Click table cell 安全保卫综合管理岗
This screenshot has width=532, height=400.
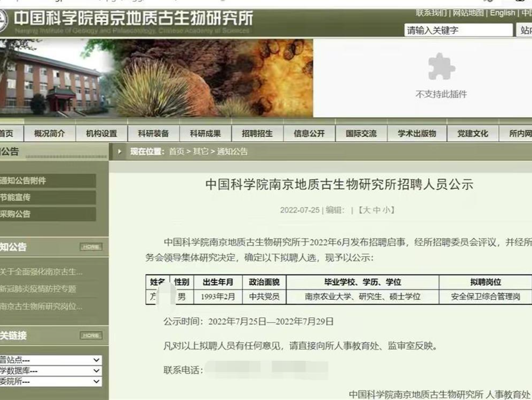coord(486,296)
